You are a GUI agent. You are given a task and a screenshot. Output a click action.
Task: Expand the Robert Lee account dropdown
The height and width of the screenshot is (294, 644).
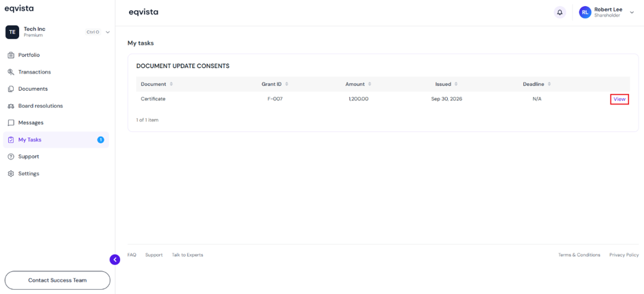point(632,12)
